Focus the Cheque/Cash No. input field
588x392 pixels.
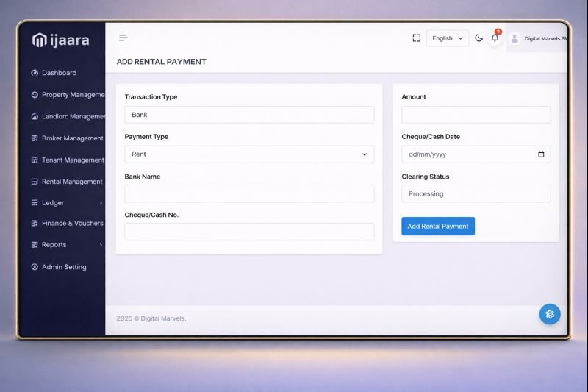tap(249, 232)
